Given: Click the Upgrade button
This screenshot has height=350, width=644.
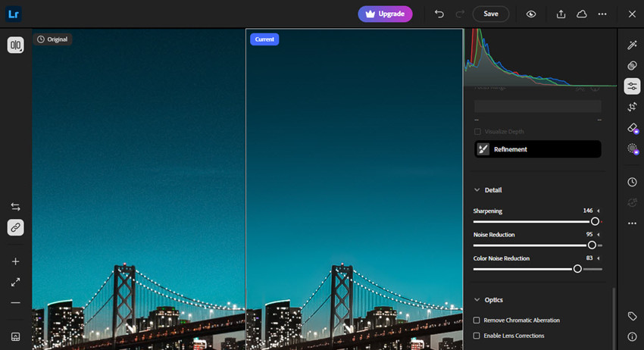Looking at the screenshot, I should (x=385, y=14).
